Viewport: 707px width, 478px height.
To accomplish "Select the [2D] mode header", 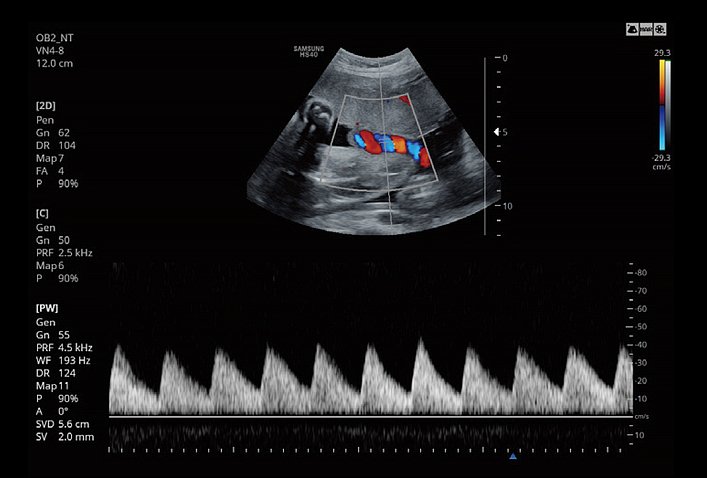I will coord(45,105).
